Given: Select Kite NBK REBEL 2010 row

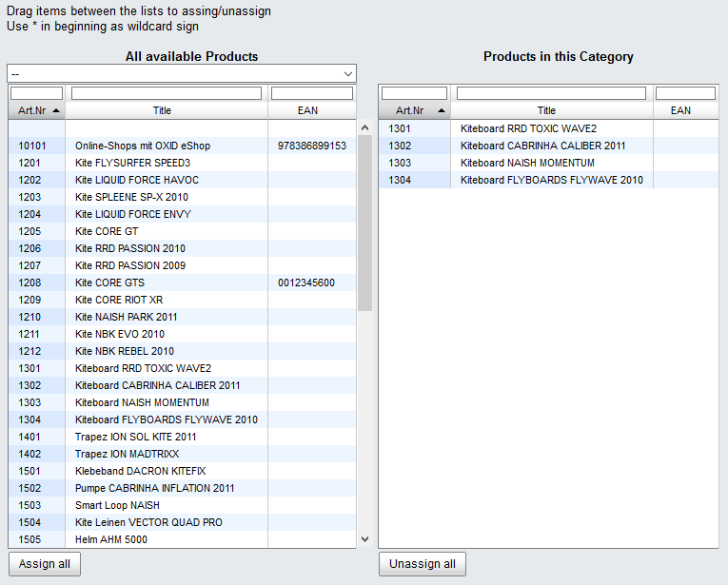Looking at the screenshot, I should coord(182,352).
